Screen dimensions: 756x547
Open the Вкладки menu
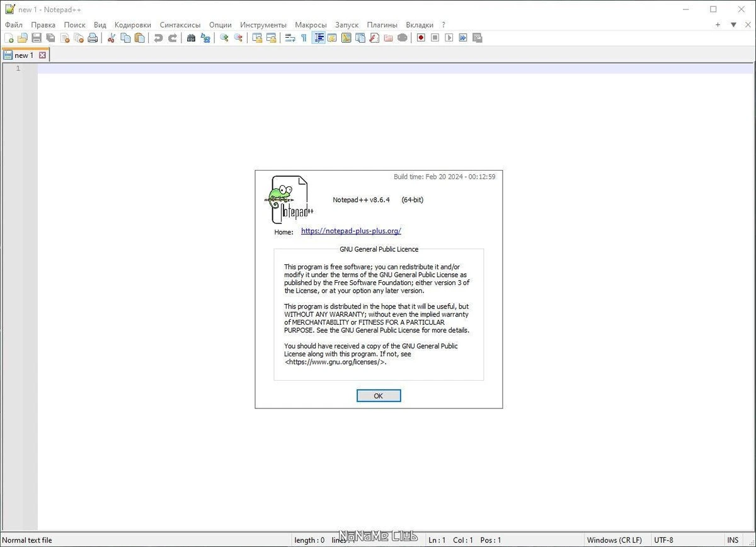tap(420, 25)
